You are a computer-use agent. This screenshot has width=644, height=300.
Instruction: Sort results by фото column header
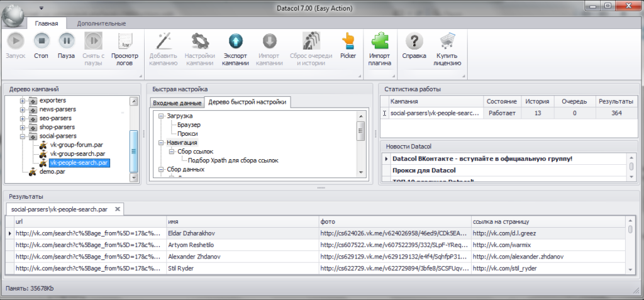pyautogui.click(x=395, y=222)
